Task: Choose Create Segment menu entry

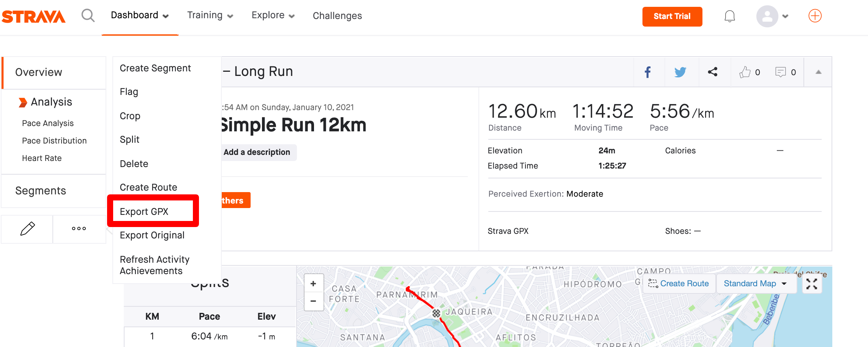Action: pos(155,68)
